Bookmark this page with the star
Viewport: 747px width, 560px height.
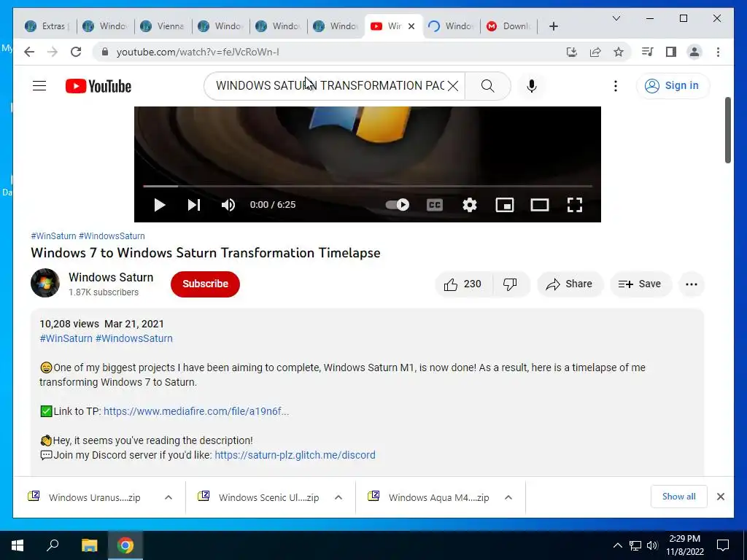pos(619,52)
